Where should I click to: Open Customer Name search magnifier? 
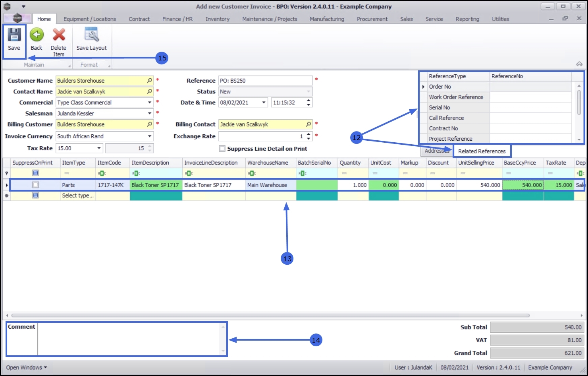150,81
